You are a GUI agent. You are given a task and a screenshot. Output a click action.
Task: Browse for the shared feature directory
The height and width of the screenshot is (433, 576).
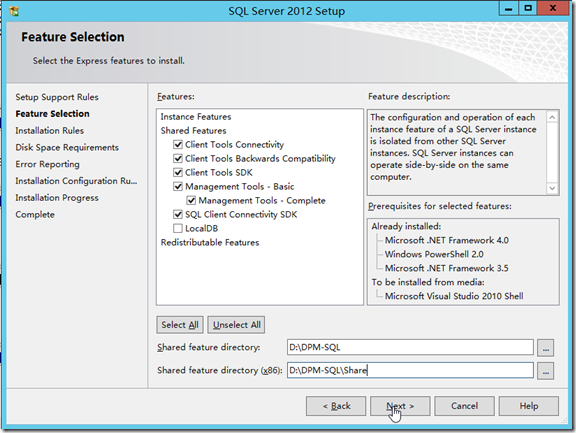(x=546, y=347)
